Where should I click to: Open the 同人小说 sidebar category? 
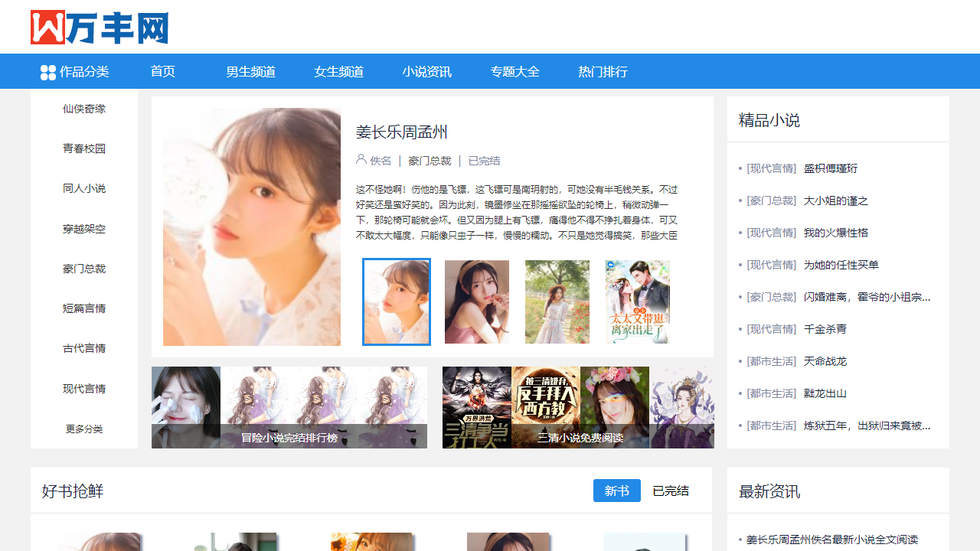[84, 188]
